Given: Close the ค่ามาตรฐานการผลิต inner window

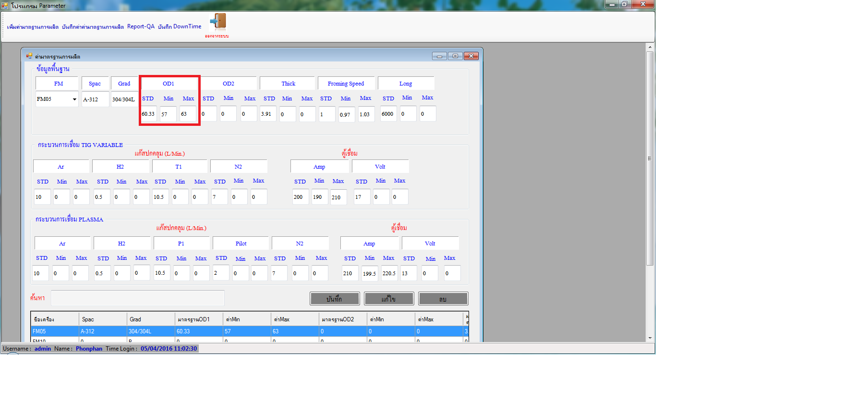Looking at the screenshot, I should [x=471, y=56].
